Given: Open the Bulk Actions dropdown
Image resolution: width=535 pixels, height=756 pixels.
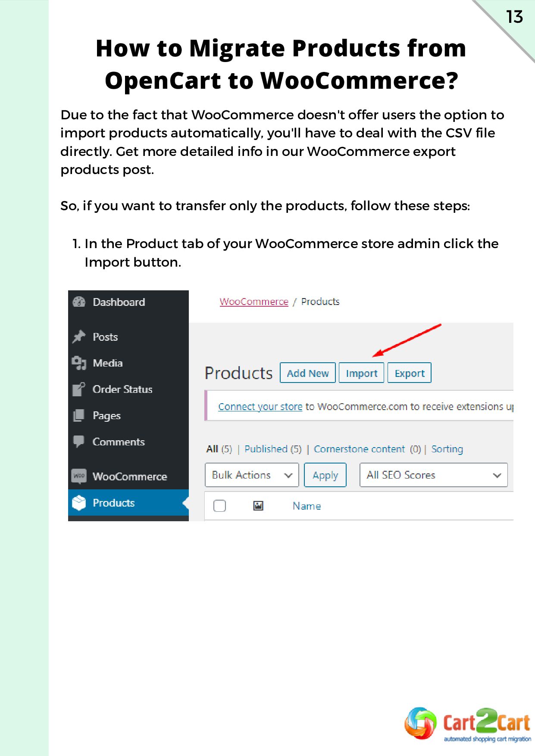Looking at the screenshot, I should click(252, 475).
